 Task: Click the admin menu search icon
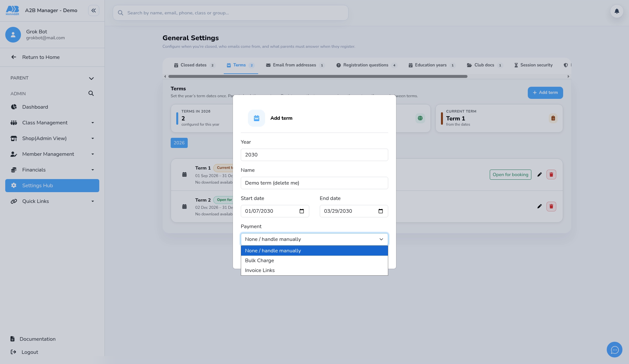[x=91, y=94]
